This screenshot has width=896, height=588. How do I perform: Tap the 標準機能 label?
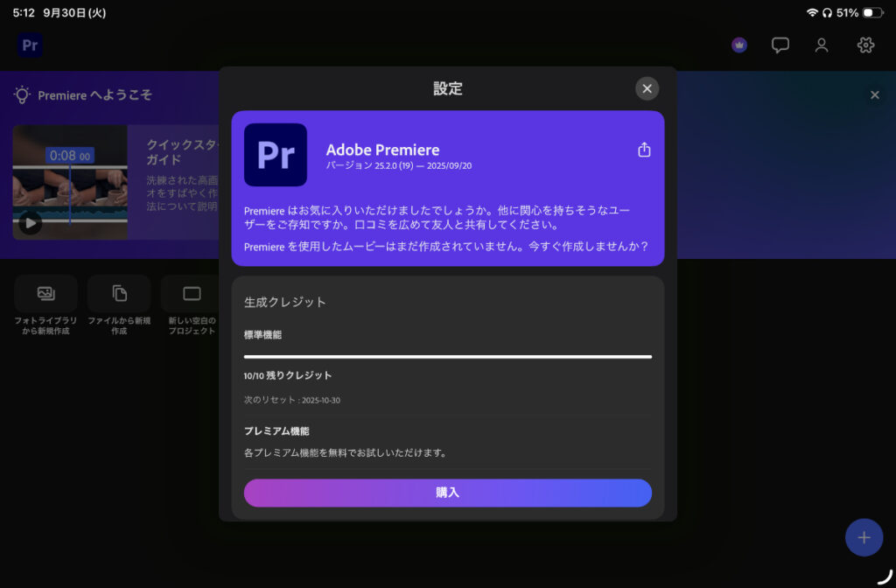tap(262, 335)
